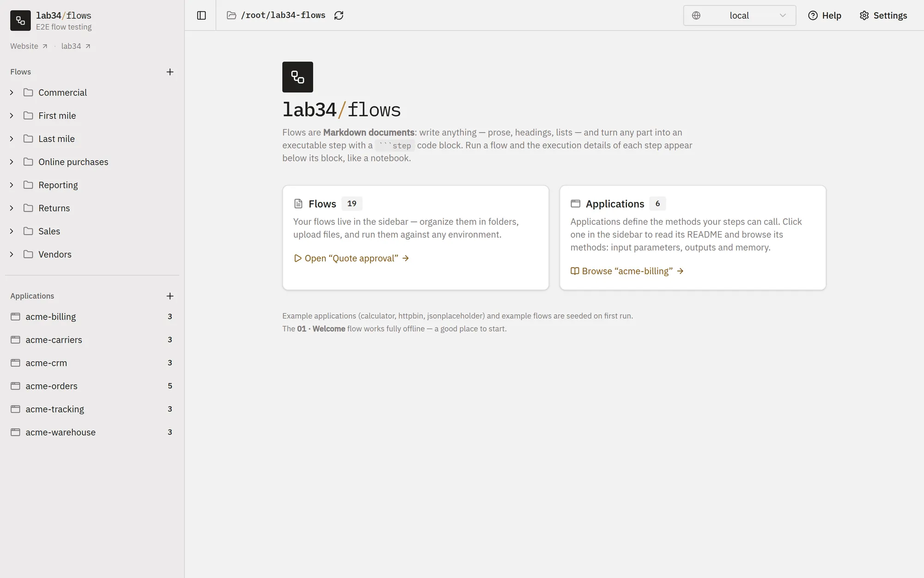924x578 pixels.
Task: Open Settings
Action: coord(883,15)
